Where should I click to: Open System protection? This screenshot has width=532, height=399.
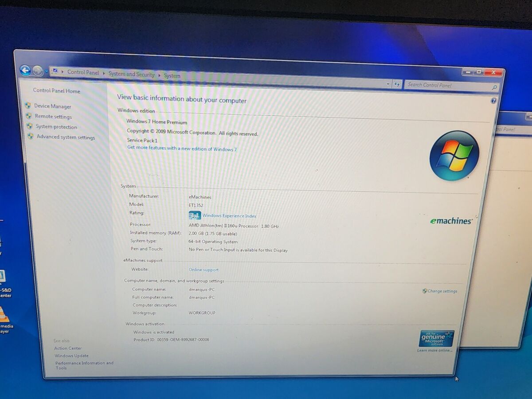[x=56, y=127]
